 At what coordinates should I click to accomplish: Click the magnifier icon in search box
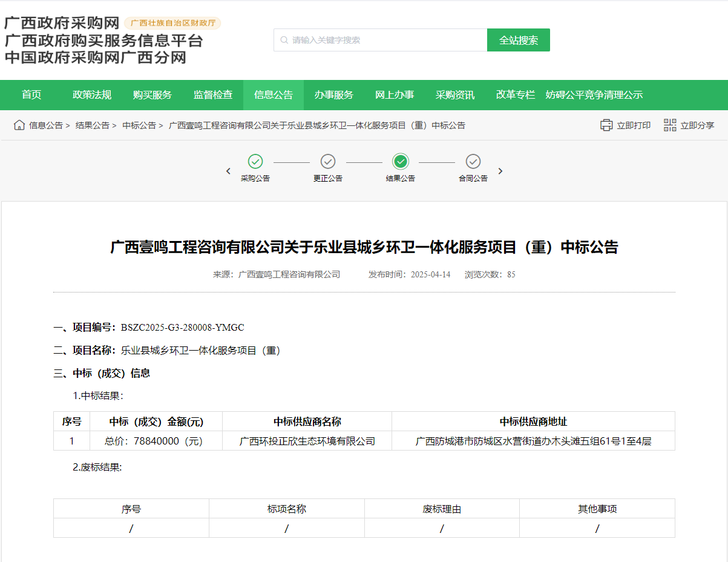284,40
